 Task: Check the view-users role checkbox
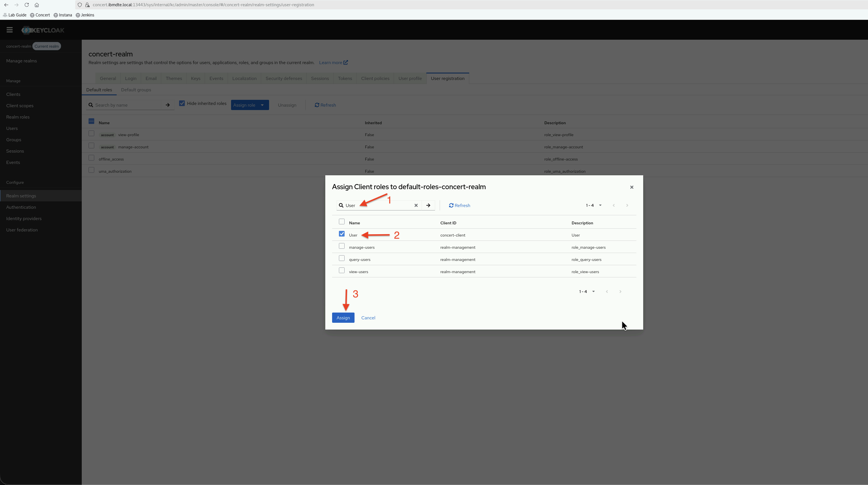[x=342, y=271]
